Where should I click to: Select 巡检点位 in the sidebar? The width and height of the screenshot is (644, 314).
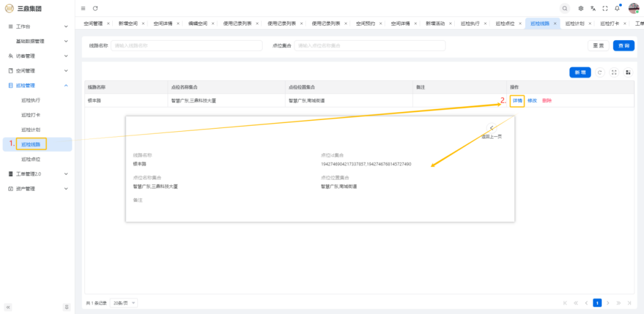click(31, 159)
